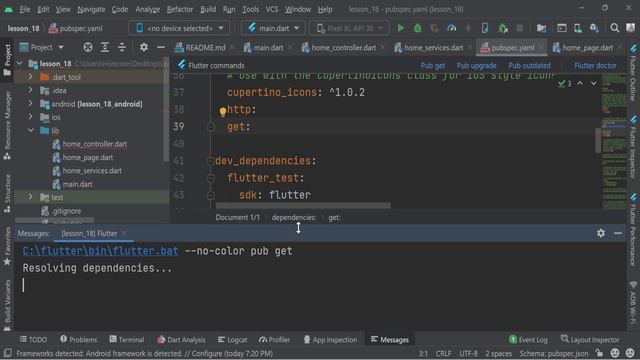Open Event Log tool window
The height and width of the screenshot is (360, 640).
pyautogui.click(x=528, y=340)
